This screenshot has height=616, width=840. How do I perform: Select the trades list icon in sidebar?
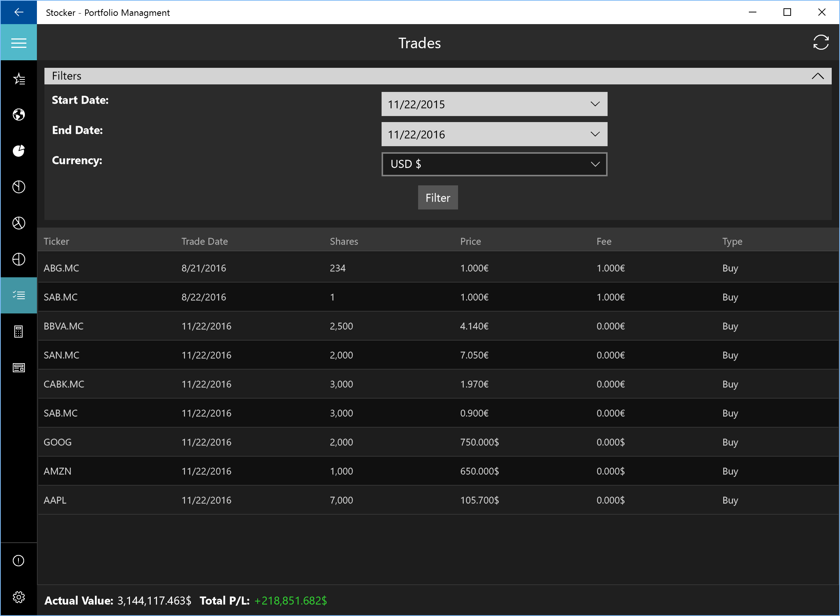pos(18,295)
